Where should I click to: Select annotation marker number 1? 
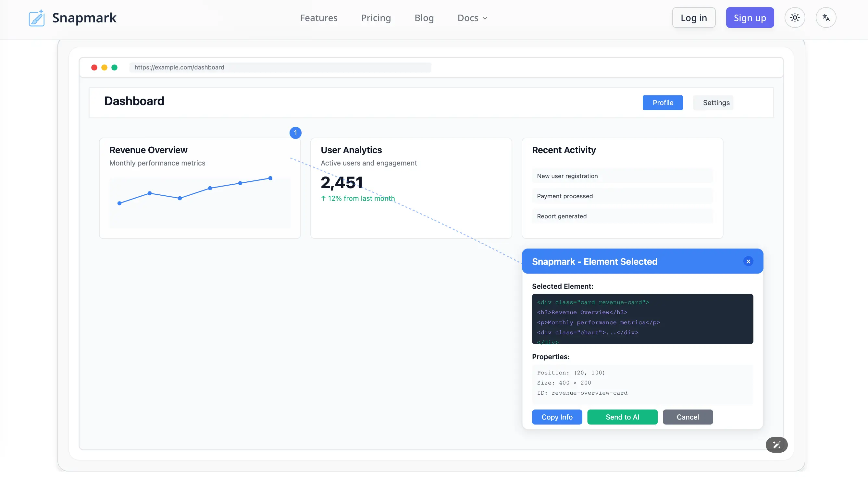(x=295, y=133)
